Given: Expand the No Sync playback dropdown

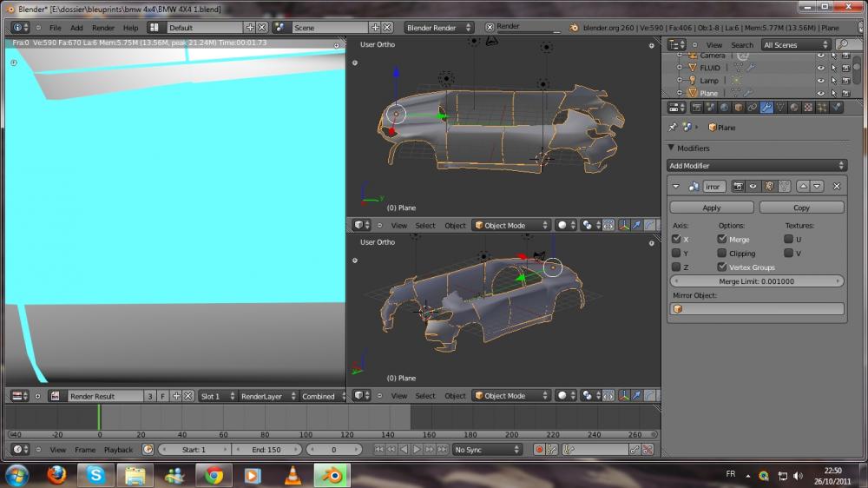Looking at the screenshot, I should tap(487, 450).
